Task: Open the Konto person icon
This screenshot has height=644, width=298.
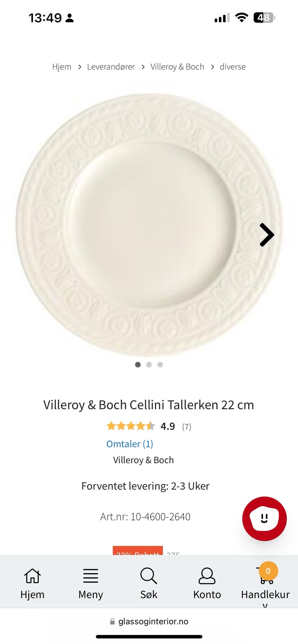Action: [207, 576]
